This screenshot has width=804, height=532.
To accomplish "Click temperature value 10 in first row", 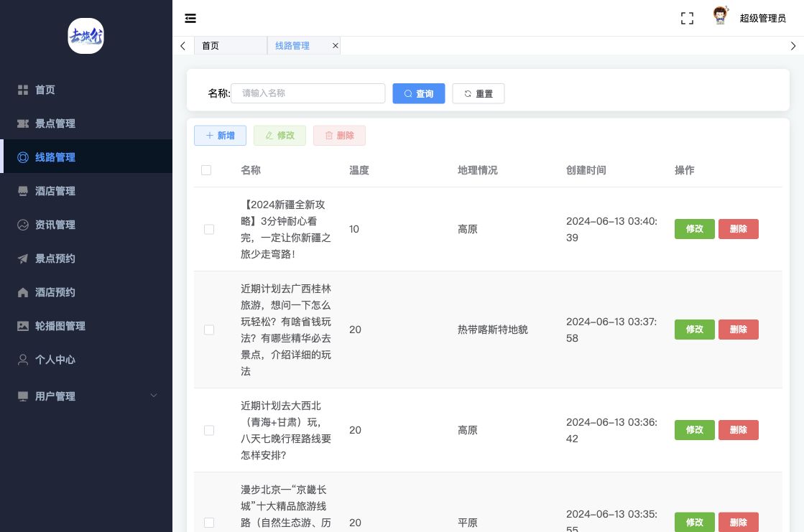I will [x=354, y=229].
